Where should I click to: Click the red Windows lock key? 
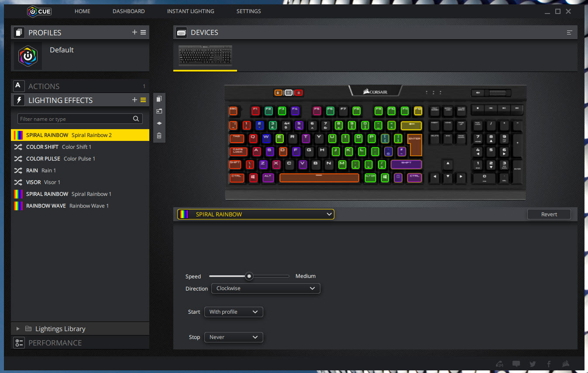299,92
